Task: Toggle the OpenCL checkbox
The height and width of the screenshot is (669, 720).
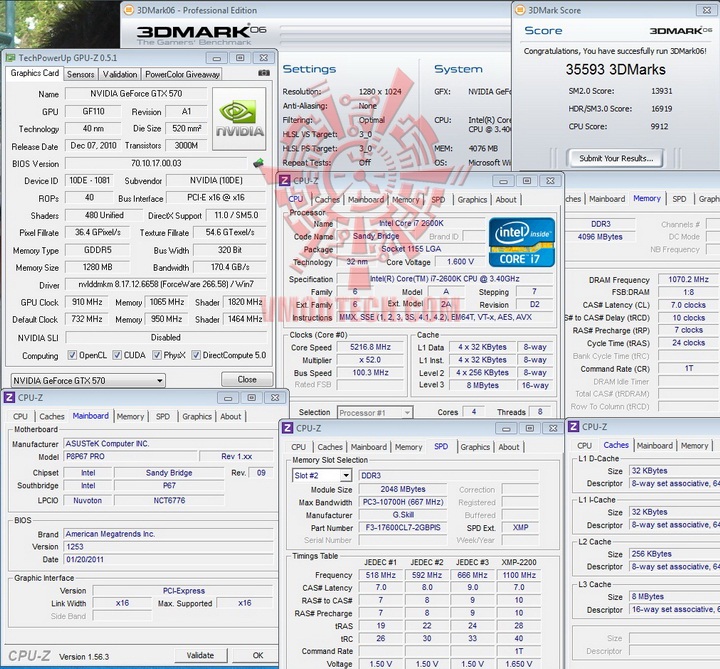Action: [72, 355]
